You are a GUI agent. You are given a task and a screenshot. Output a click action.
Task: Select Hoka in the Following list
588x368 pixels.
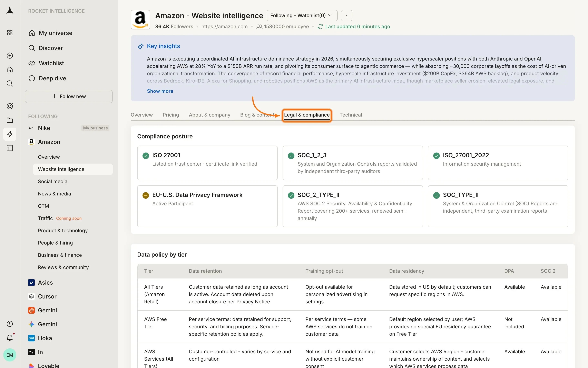click(x=45, y=338)
